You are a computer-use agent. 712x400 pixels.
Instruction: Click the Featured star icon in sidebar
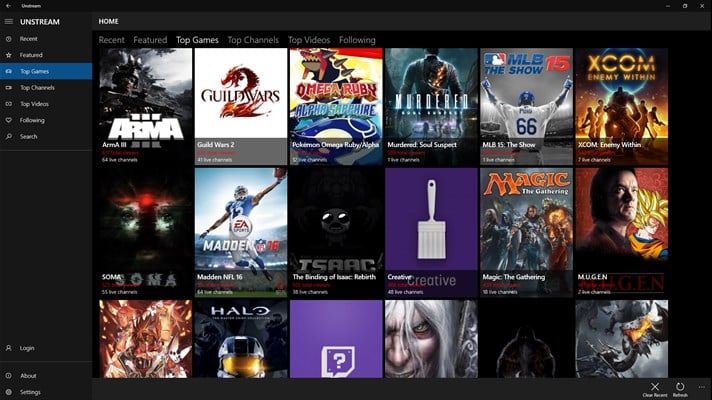(x=9, y=55)
